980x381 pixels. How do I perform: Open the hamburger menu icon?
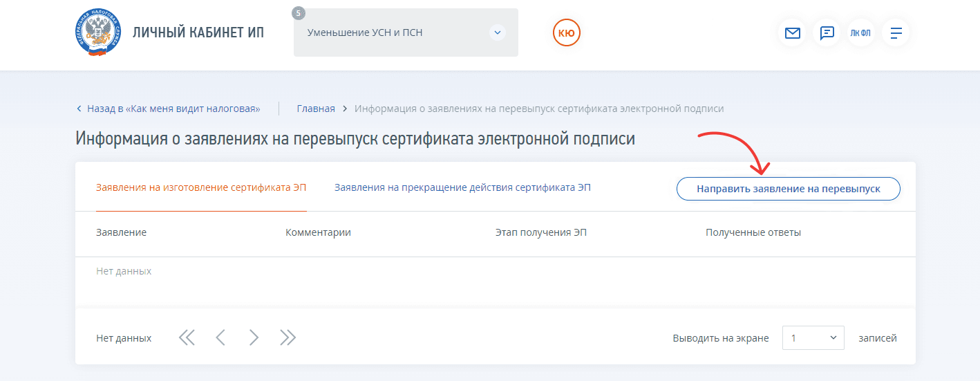click(x=896, y=33)
